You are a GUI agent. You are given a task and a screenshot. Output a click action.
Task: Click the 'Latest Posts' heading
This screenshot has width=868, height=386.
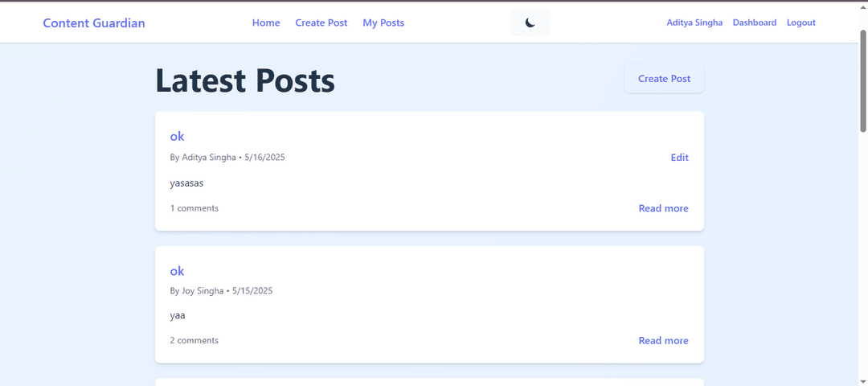(x=245, y=80)
